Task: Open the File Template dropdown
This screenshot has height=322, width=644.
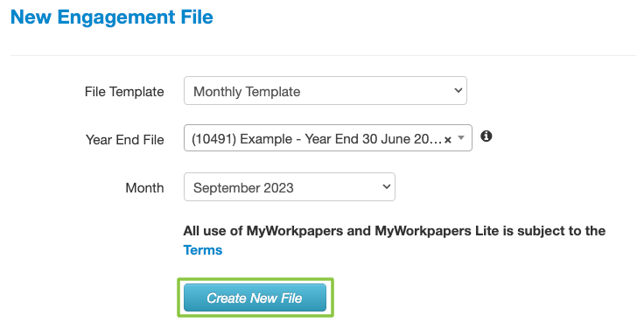Action: point(325,90)
